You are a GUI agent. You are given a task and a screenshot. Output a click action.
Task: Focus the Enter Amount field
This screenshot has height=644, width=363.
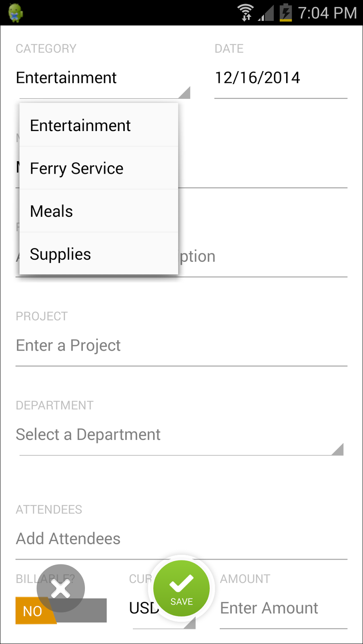284,608
